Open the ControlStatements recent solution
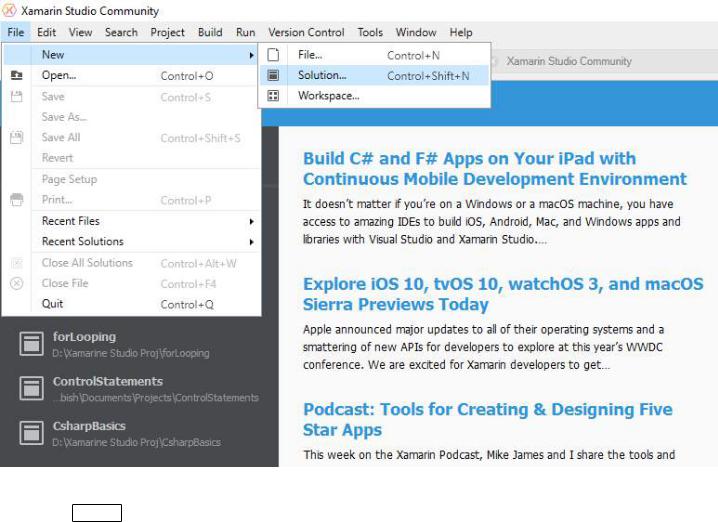This screenshot has width=718, height=522. tap(139, 389)
